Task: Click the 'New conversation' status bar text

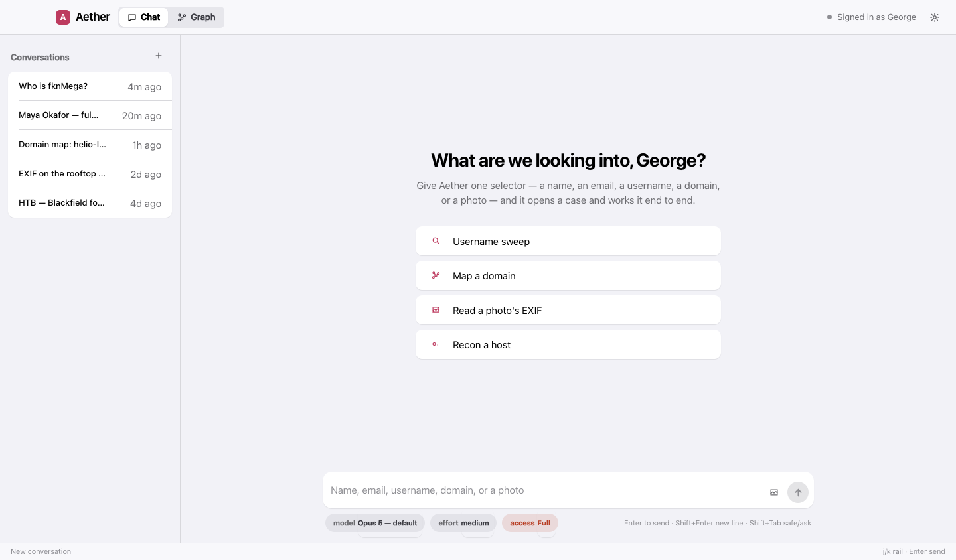Action: click(40, 551)
